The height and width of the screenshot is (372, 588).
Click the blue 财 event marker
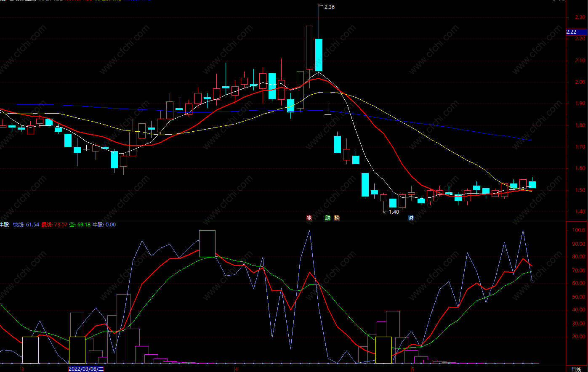click(x=411, y=218)
